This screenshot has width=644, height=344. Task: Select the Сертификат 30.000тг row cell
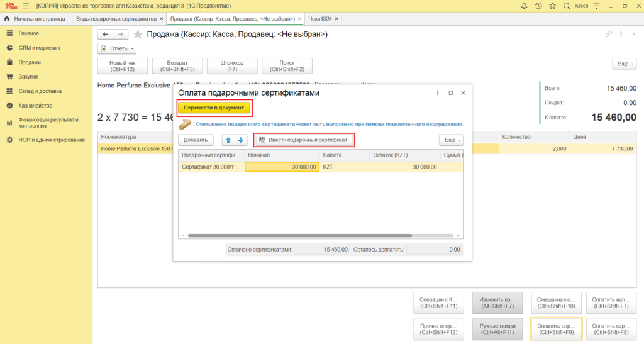tap(211, 167)
